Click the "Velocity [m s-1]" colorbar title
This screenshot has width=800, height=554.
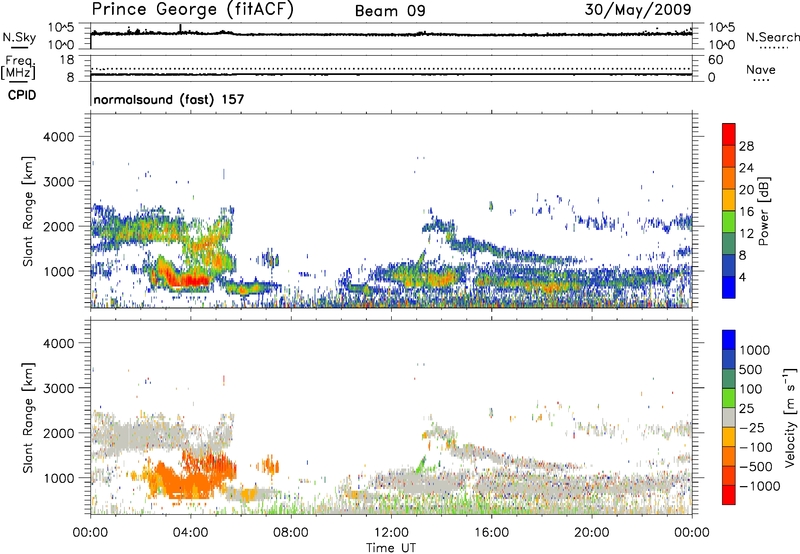click(790, 417)
